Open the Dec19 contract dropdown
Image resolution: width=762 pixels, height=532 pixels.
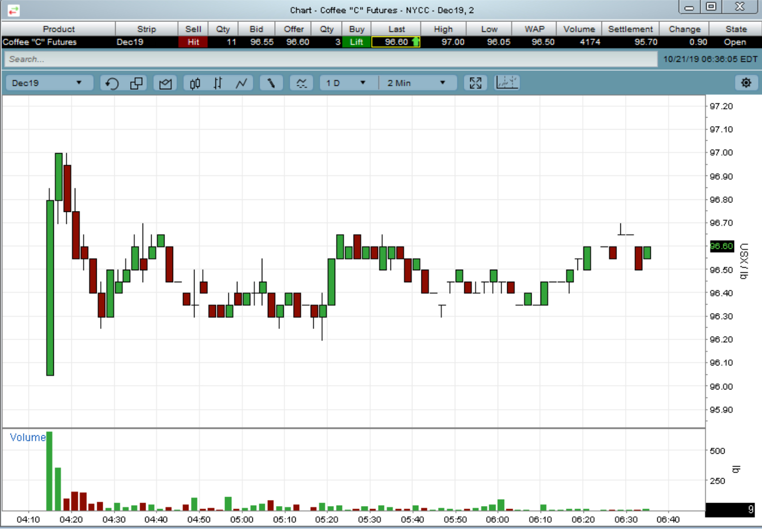49,83
